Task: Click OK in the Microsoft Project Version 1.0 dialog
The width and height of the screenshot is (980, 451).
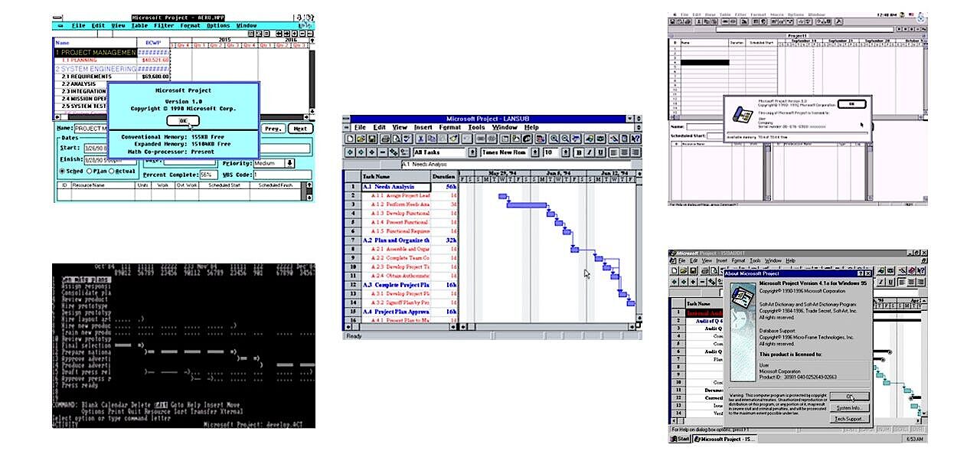Action: coord(182,120)
